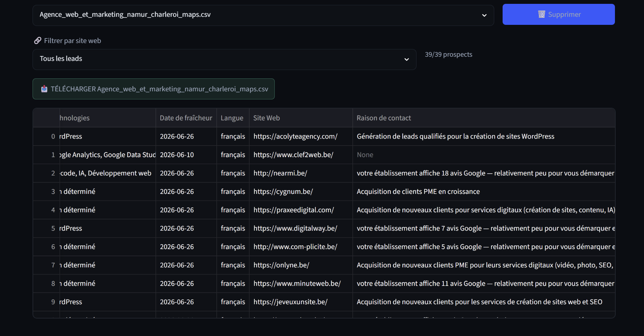Click the 18 avis Google reason cell
The height and width of the screenshot is (336, 644).
(484, 173)
